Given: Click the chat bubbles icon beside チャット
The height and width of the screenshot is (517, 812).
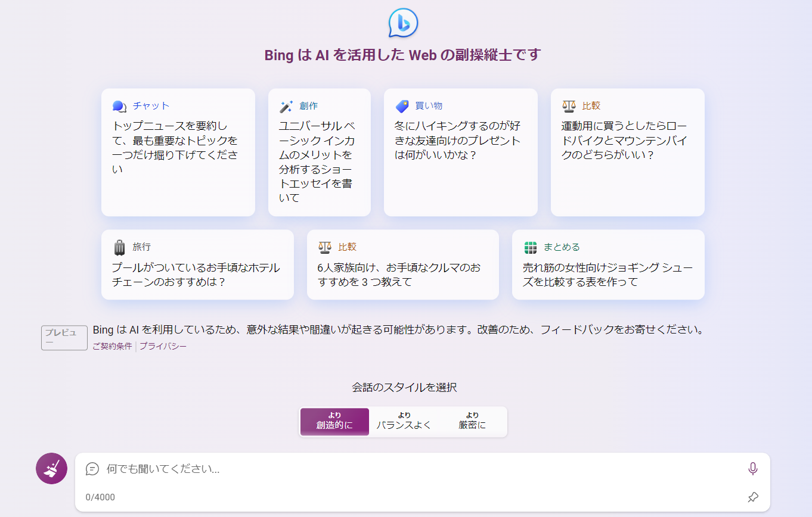Looking at the screenshot, I should [x=119, y=106].
